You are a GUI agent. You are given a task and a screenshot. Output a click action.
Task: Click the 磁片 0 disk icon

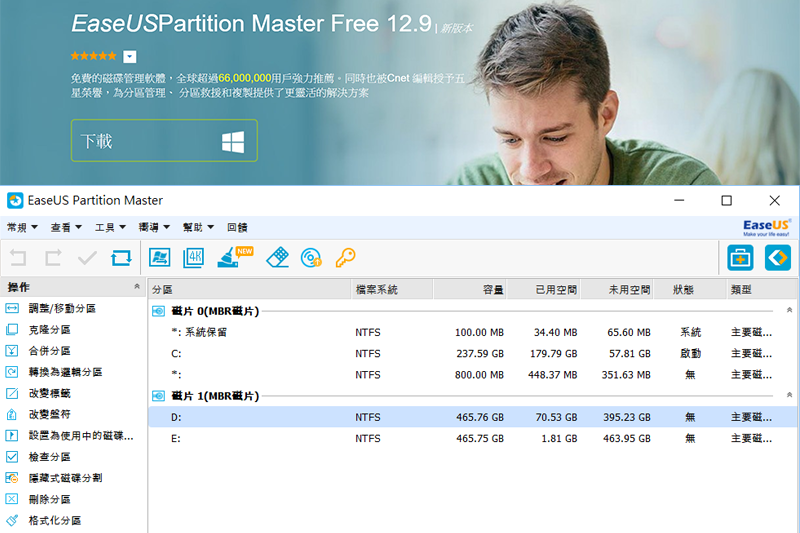tap(159, 311)
